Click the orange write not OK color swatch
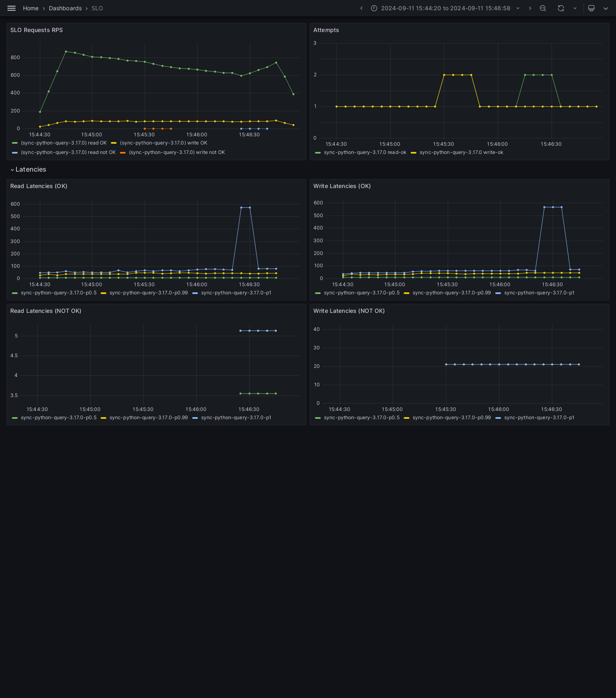616x698 pixels. click(123, 152)
